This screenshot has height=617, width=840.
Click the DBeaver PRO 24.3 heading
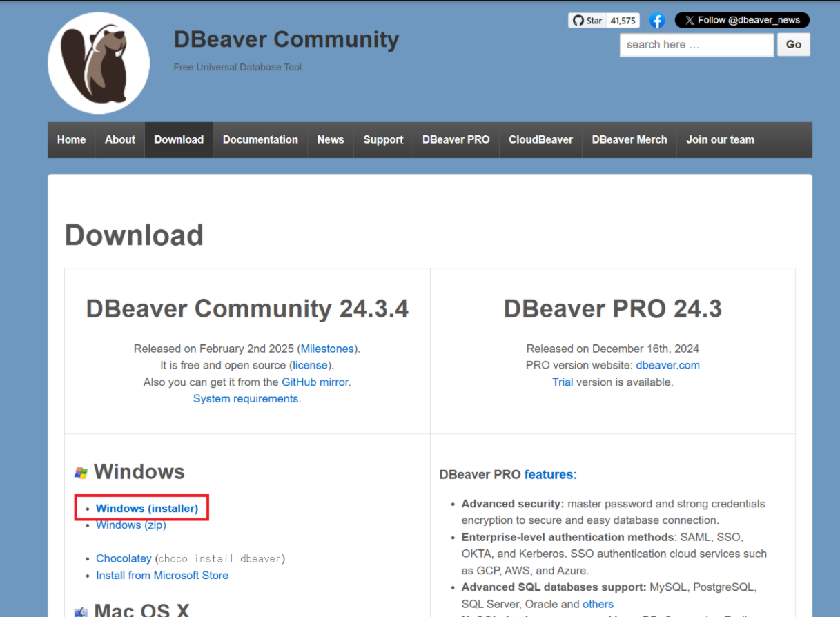[x=613, y=308]
